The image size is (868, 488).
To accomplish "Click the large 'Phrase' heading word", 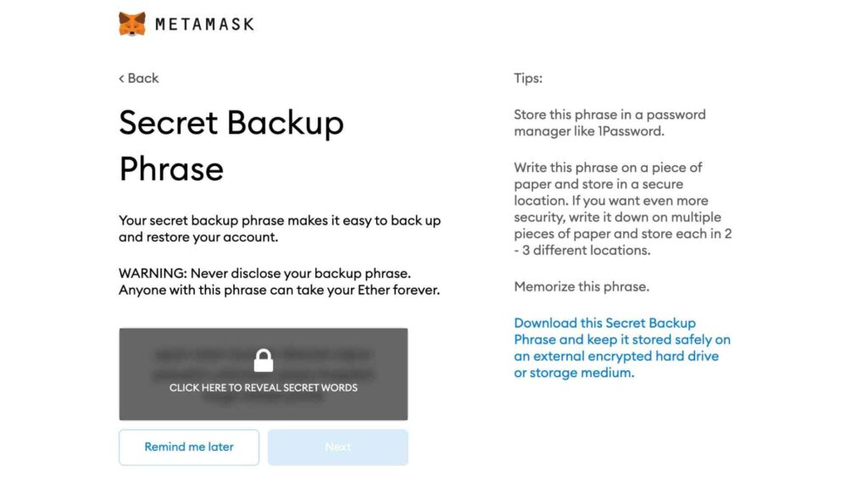I will [171, 169].
